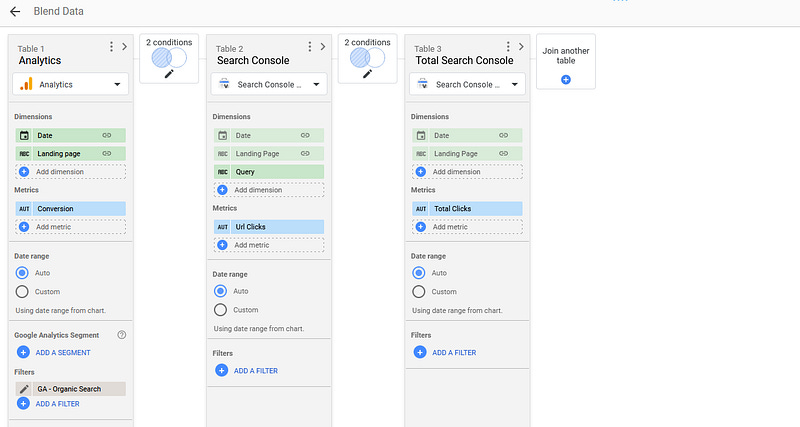Open the Table 1 Analytics three-dot menu

tap(111, 47)
